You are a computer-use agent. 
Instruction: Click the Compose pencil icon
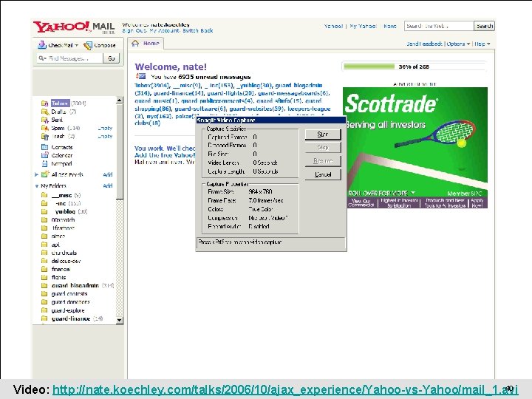click(88, 45)
